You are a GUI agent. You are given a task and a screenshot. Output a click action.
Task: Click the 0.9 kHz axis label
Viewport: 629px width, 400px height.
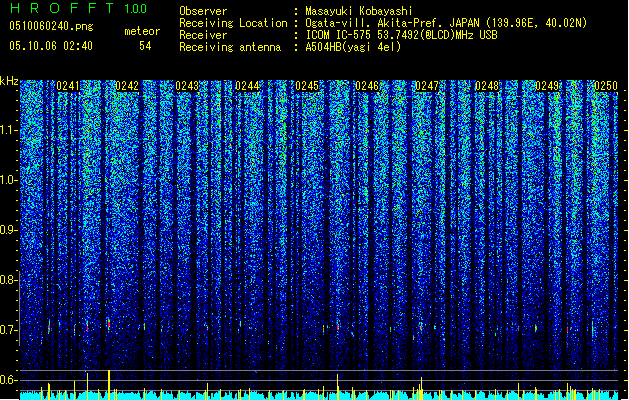(8, 230)
